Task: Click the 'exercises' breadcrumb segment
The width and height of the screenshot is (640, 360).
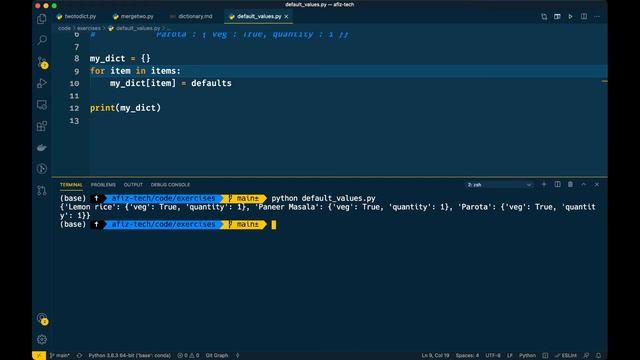Action: (x=89, y=28)
